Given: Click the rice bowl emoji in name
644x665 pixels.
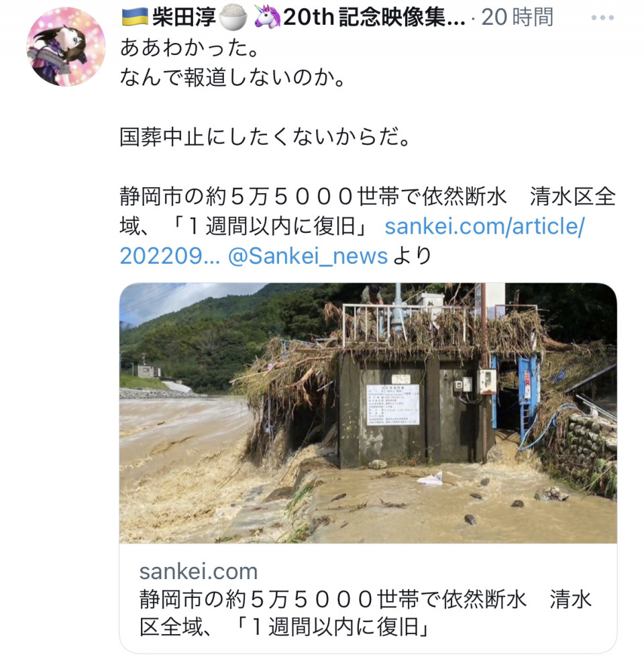Looking at the screenshot, I should click(232, 18).
